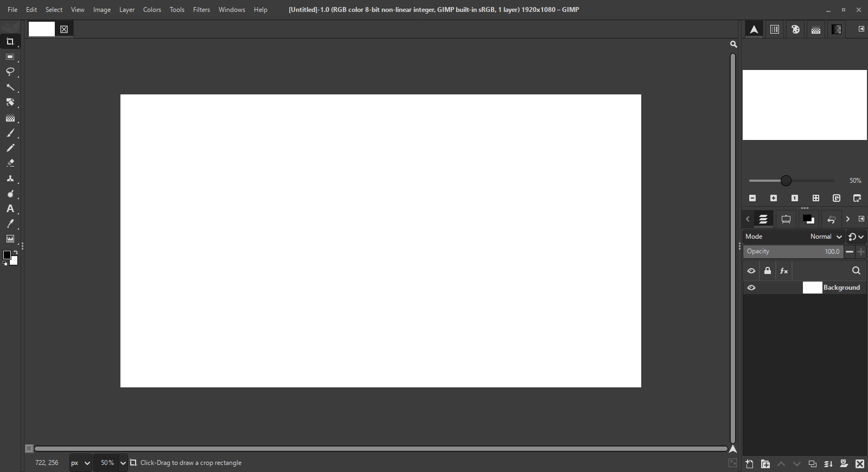The image size is (868, 472).
Task: Search layers with magnifier icon
Action: [x=856, y=271]
